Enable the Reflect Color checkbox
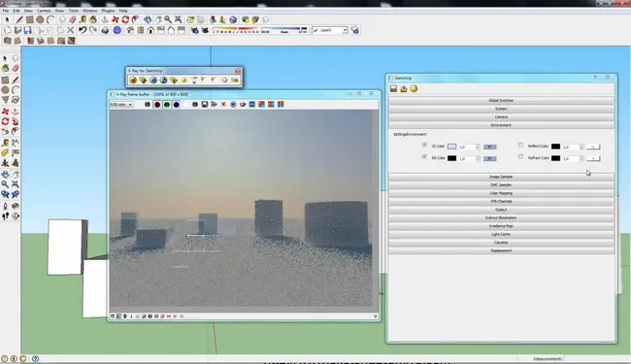 click(520, 145)
